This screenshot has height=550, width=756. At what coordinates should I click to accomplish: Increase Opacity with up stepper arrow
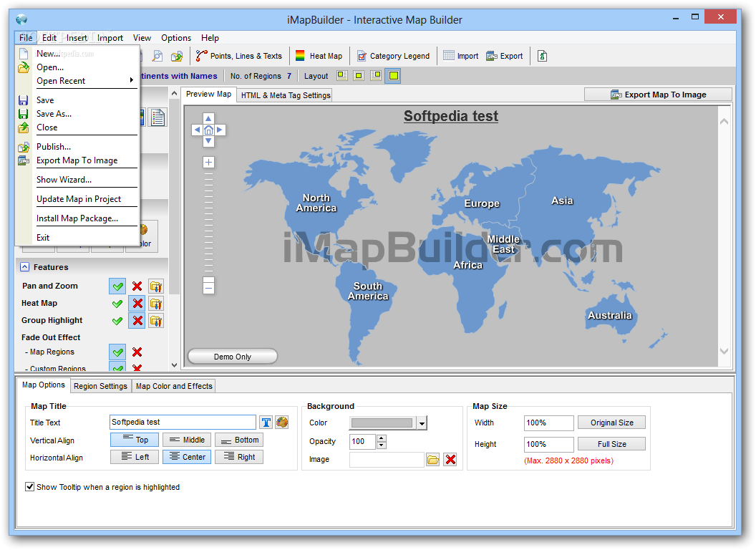(x=382, y=438)
